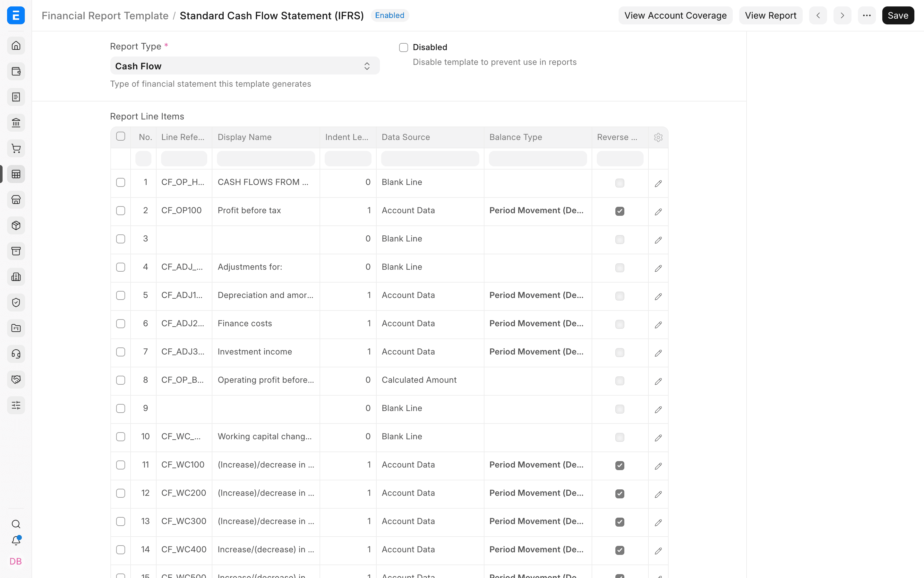This screenshot has width=924, height=578.
Task: Open Financial Report Template breadcrumb link
Action: [x=105, y=15]
